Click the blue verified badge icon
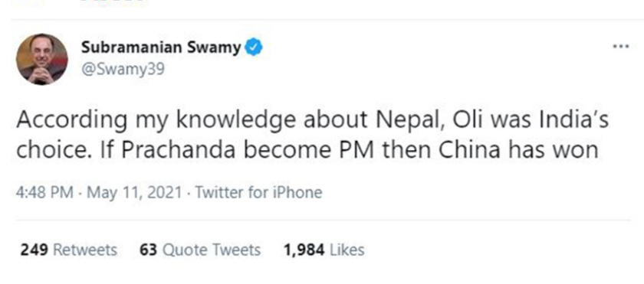Viewport: 644px width, 284px height. 254,48
